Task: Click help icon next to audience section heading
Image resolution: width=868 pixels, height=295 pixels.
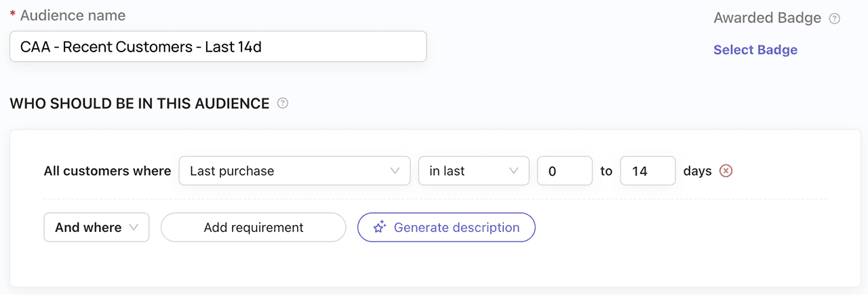Action: [x=283, y=104]
